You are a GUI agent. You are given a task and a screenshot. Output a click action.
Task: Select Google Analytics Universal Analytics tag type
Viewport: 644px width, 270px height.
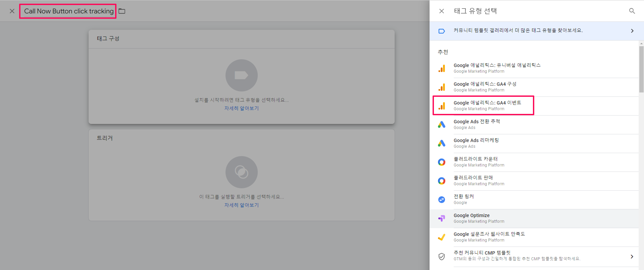coord(534,68)
